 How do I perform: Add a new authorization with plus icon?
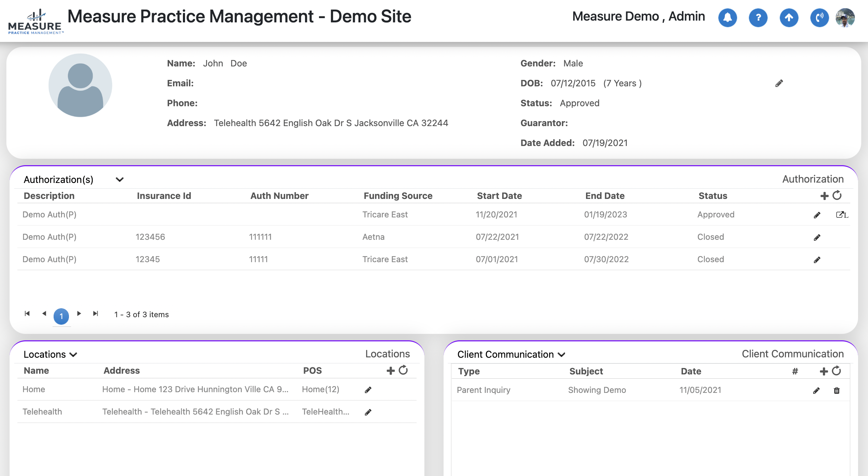(824, 196)
